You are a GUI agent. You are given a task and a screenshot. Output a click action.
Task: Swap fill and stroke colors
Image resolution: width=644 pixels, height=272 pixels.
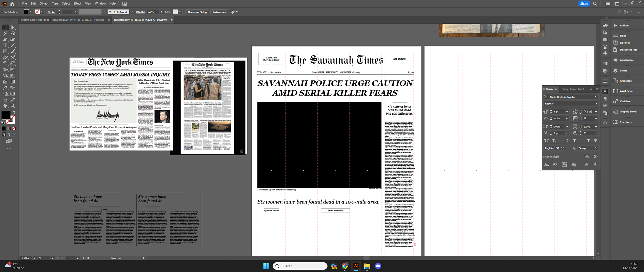coord(14,112)
